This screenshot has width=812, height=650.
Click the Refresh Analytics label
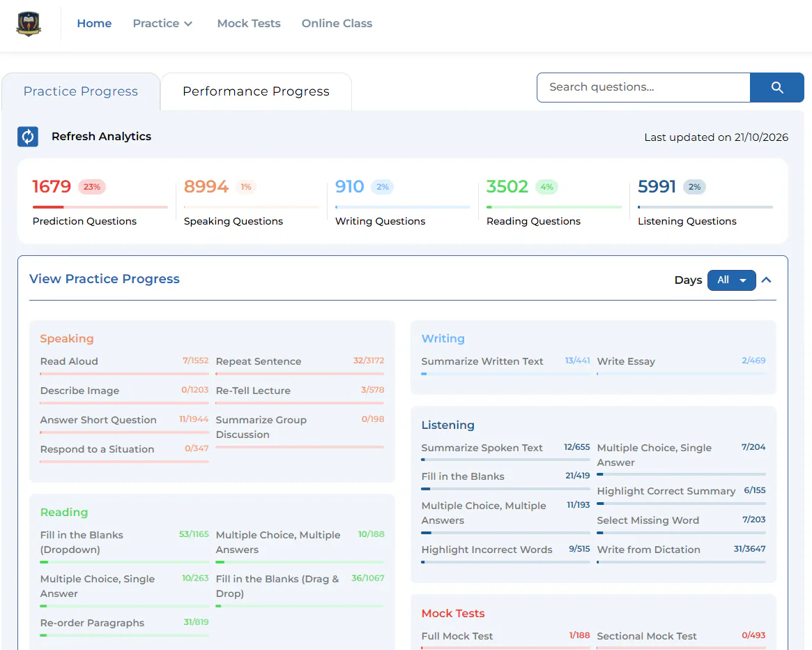102,136
